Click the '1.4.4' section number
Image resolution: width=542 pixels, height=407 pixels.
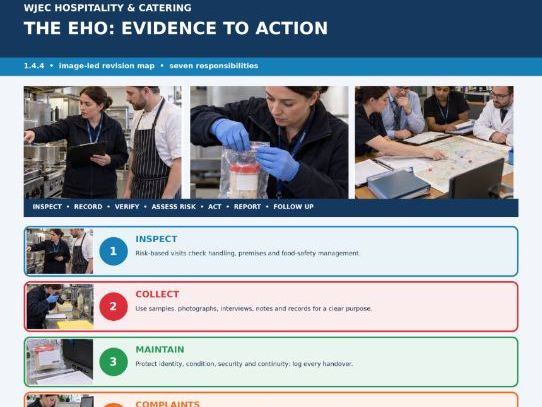pyautogui.click(x=34, y=66)
